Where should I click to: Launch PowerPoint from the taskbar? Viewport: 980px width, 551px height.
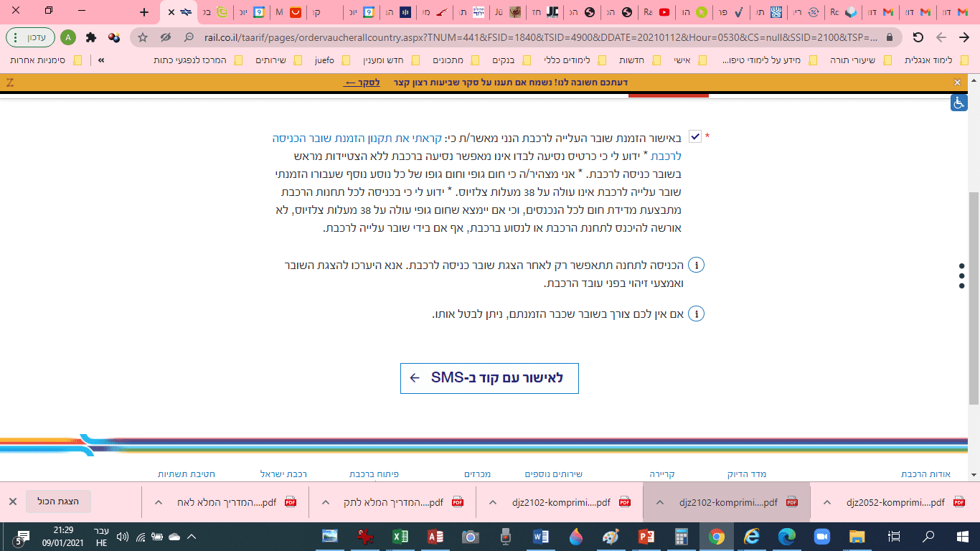646,537
